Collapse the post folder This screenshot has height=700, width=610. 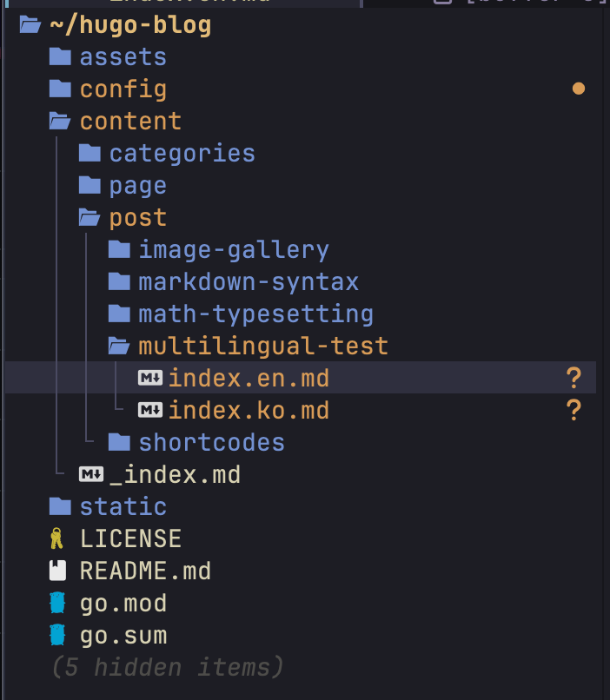pyautogui.click(x=136, y=217)
